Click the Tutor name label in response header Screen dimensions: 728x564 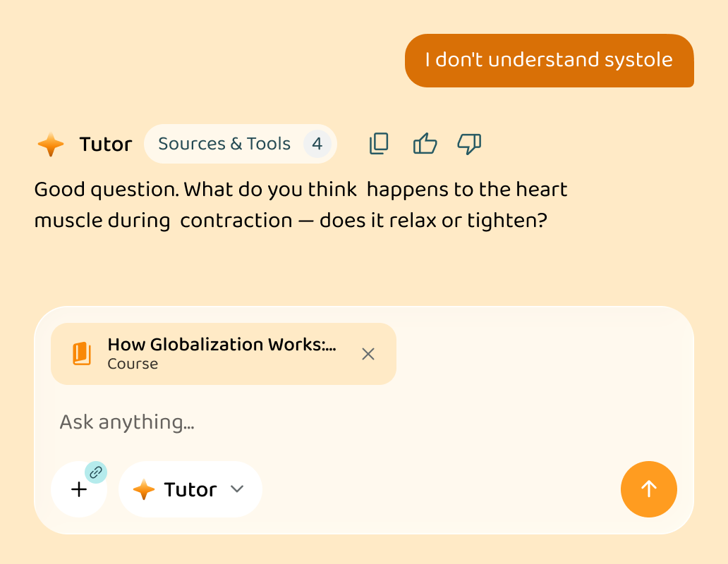106,145
